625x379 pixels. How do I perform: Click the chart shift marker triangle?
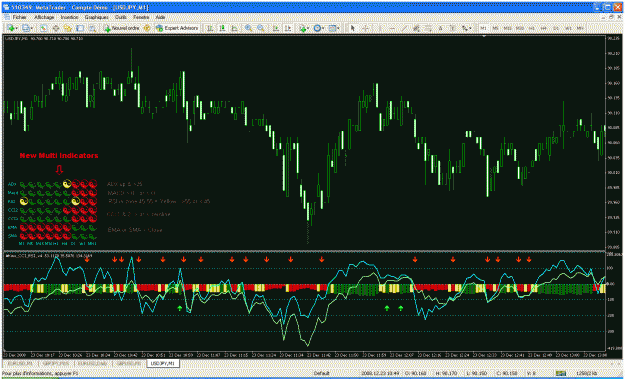pos(484,36)
